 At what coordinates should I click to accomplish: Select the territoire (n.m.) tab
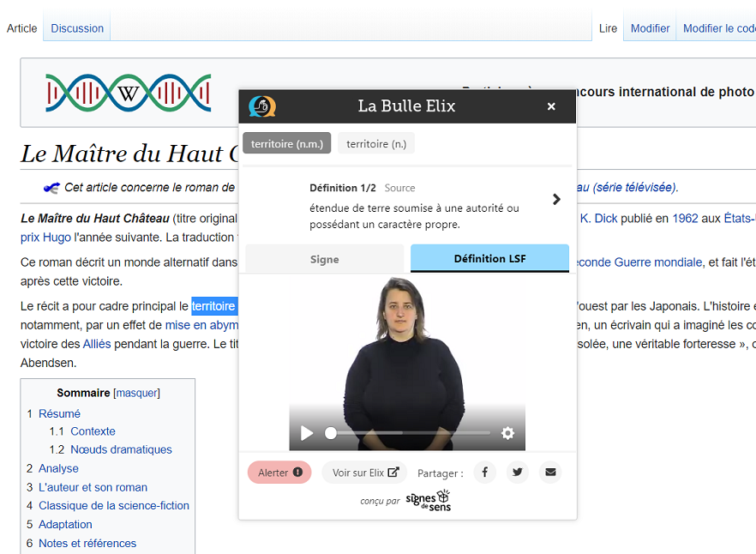pos(287,143)
